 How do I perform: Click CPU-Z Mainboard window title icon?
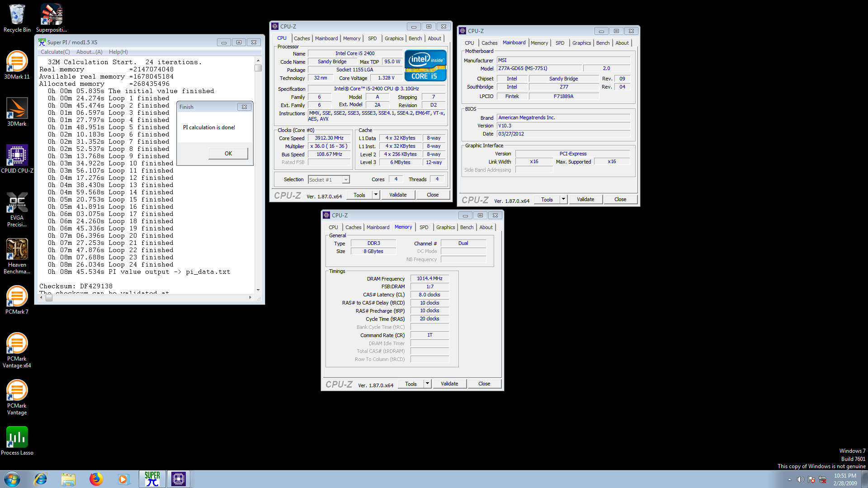462,31
